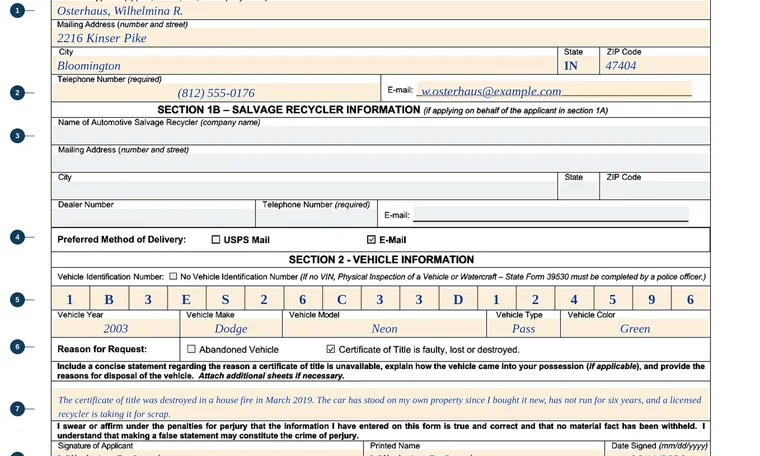Click the Dealer Number field
This screenshot has width=760, height=456.
click(153, 218)
